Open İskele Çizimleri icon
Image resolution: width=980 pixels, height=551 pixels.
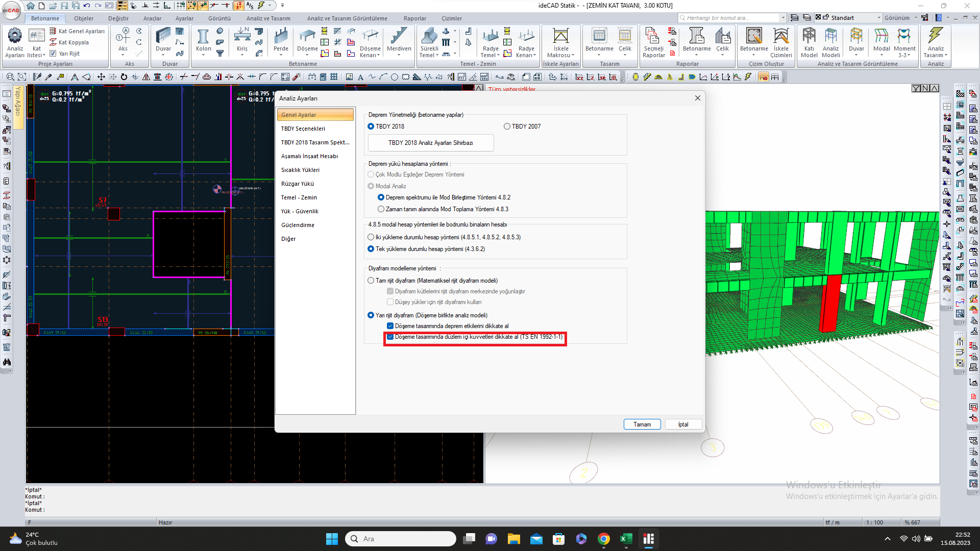click(781, 37)
